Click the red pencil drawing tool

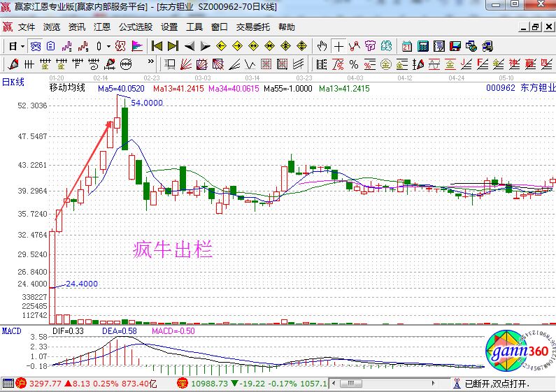click(14, 64)
